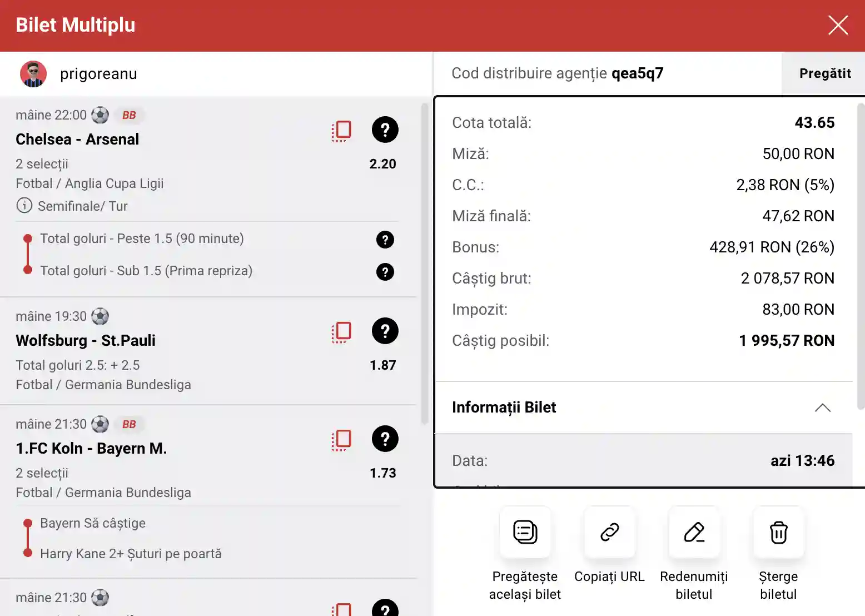Copy the ticket URL with Copiați URL
The image size is (865, 616).
(x=609, y=533)
